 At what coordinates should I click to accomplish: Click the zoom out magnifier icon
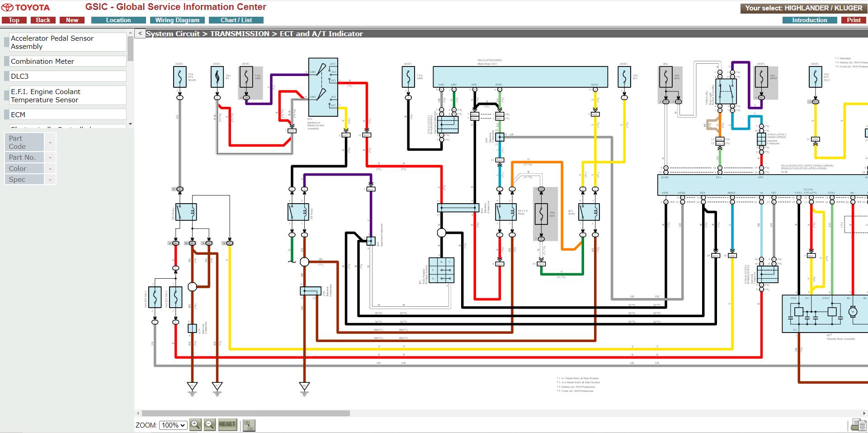[x=209, y=425]
